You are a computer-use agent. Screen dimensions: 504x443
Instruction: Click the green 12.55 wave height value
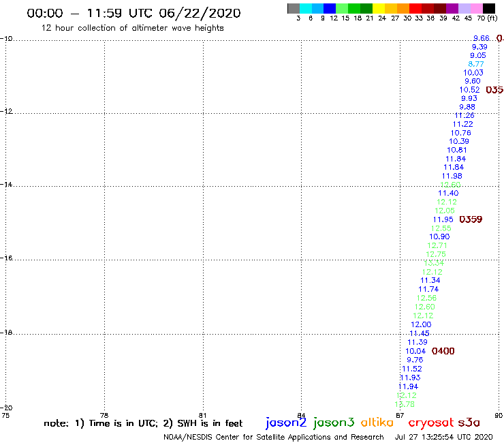(441, 228)
